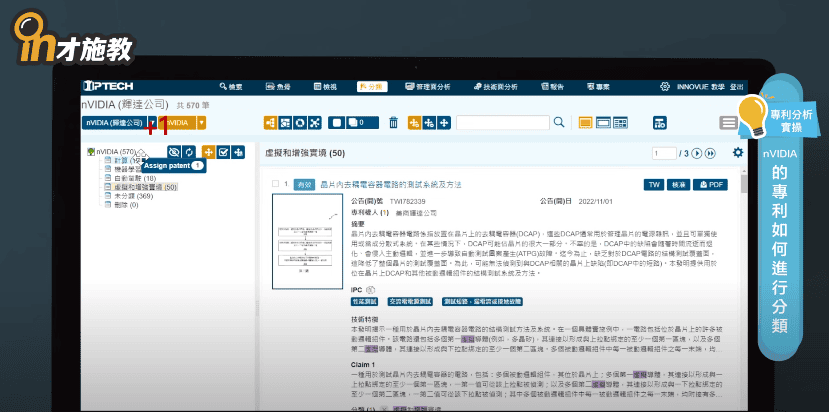The width and height of the screenshot is (829, 412).
Task: Open the hamburger menu icon
Action: (x=728, y=122)
